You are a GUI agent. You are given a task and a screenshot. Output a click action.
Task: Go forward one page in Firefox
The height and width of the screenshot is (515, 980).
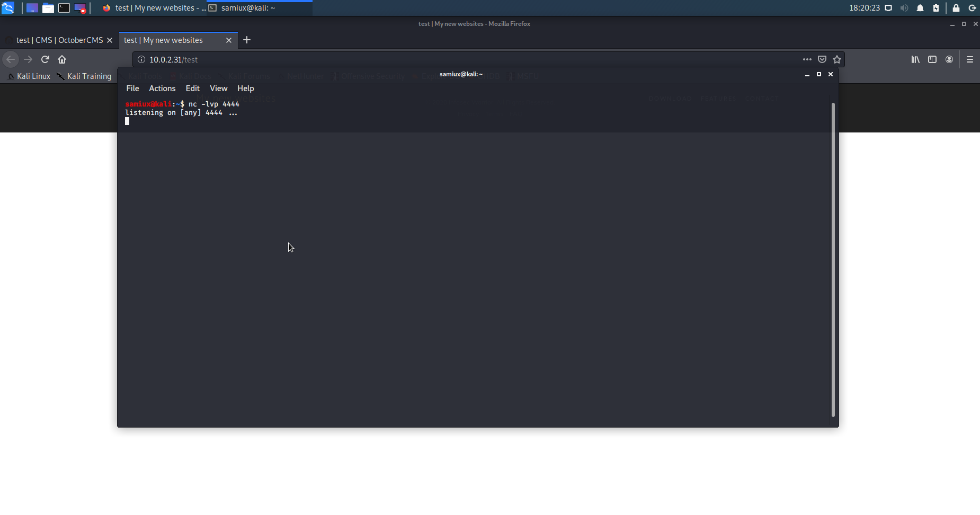28,59
